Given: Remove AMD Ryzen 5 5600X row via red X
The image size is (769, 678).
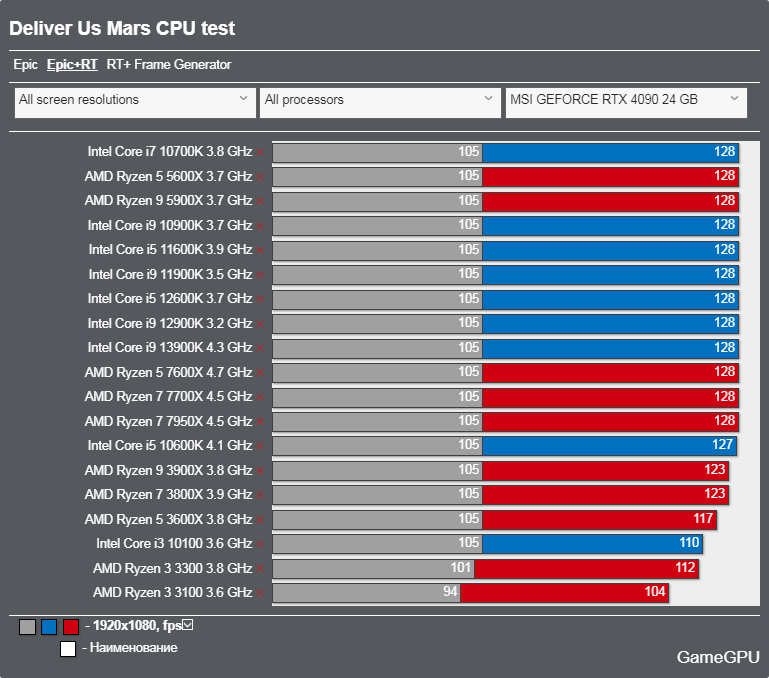Looking at the screenshot, I should pos(260,177).
